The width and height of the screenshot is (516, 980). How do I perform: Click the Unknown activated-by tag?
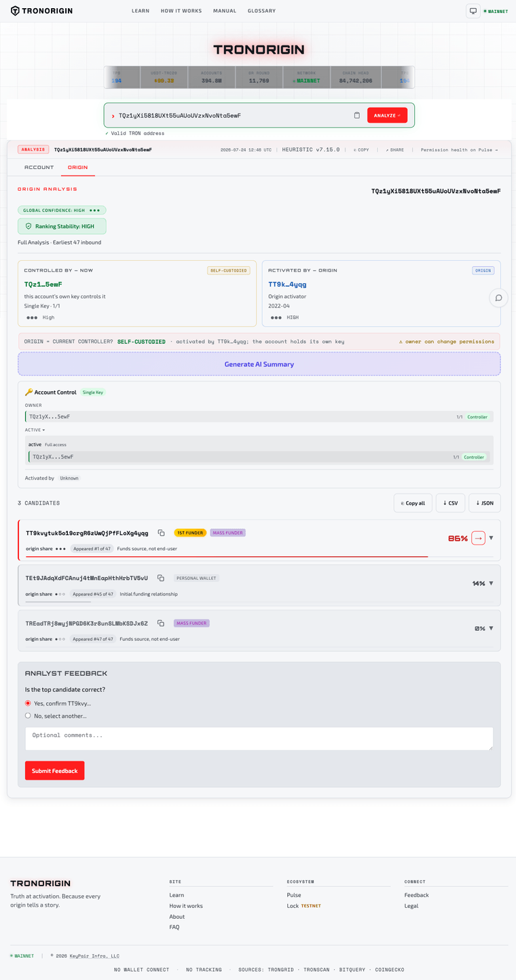click(69, 478)
